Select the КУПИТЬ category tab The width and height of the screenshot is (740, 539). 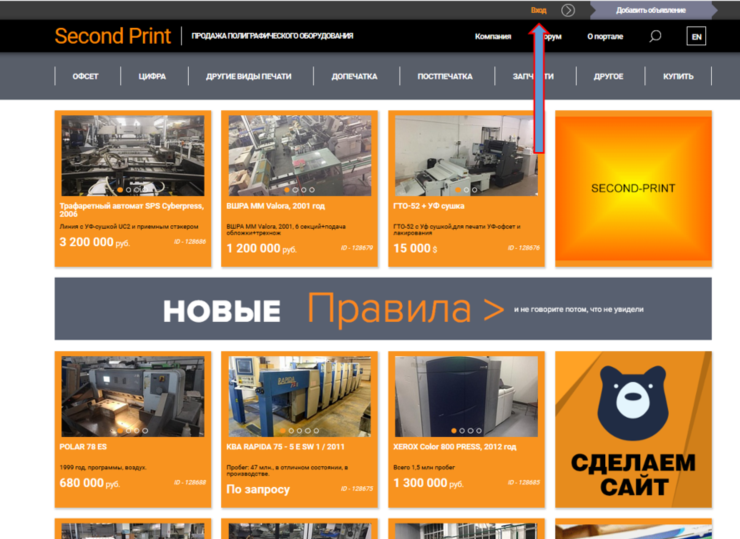pos(677,77)
